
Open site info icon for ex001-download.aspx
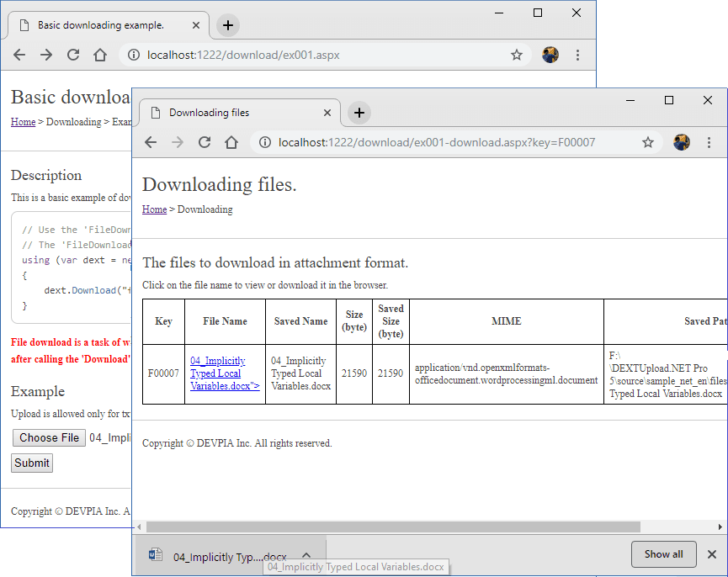[x=265, y=142]
